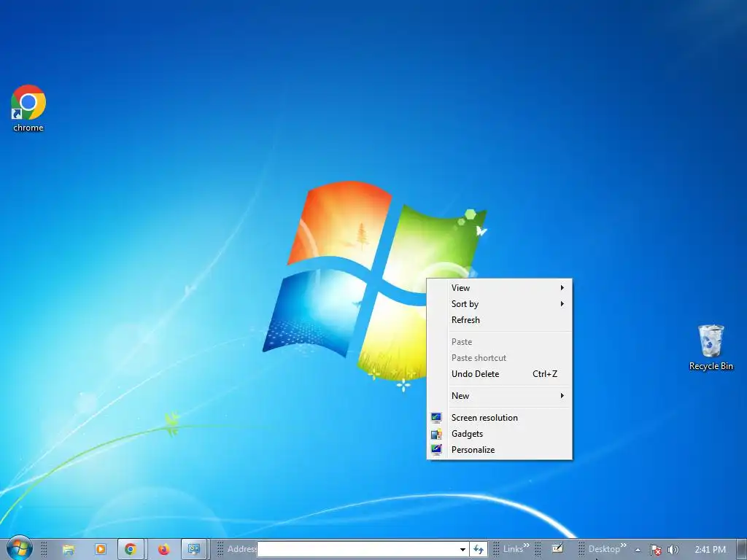Screen dimensions: 747x560
Task: Expand the Sort by submenu
Action: pos(499,304)
